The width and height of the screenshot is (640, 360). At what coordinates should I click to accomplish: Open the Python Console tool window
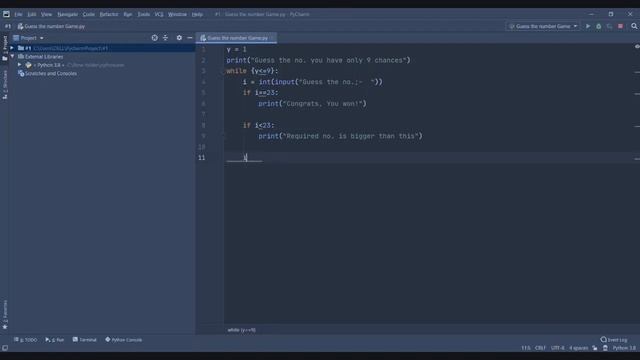point(124,340)
